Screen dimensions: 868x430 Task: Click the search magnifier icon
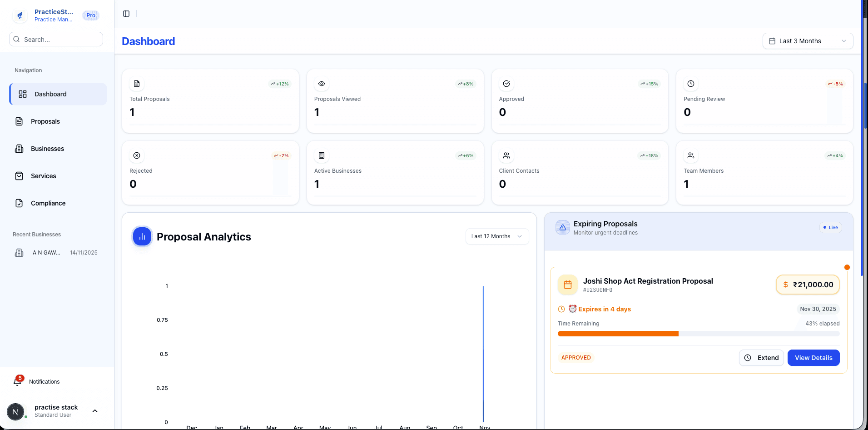(x=16, y=39)
